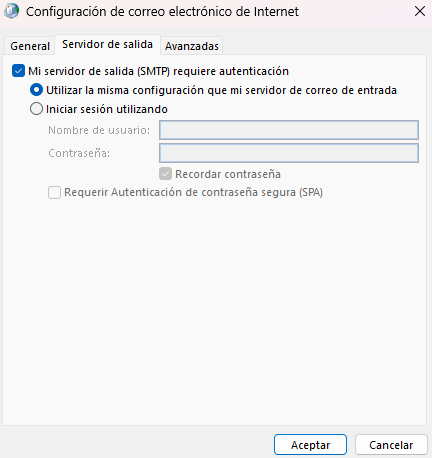This screenshot has height=458, width=432.
Task: Select the same settings as incoming server radio
Action: tap(36, 90)
